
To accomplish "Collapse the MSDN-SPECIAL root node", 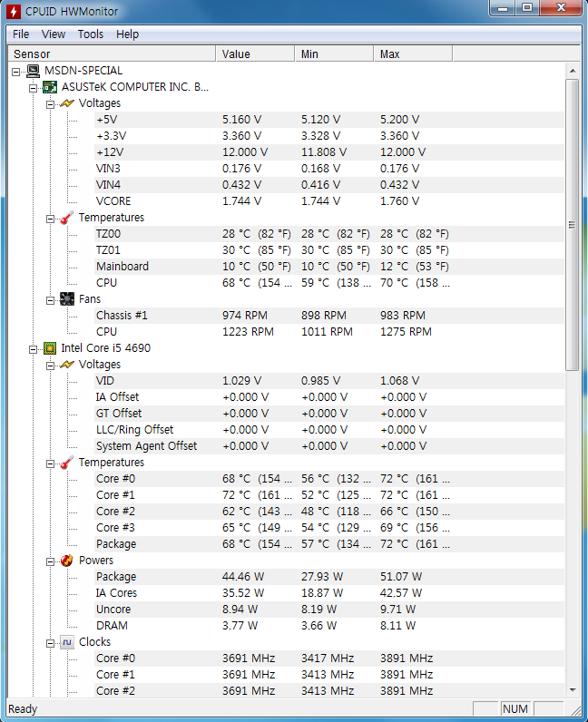I will click(x=17, y=71).
